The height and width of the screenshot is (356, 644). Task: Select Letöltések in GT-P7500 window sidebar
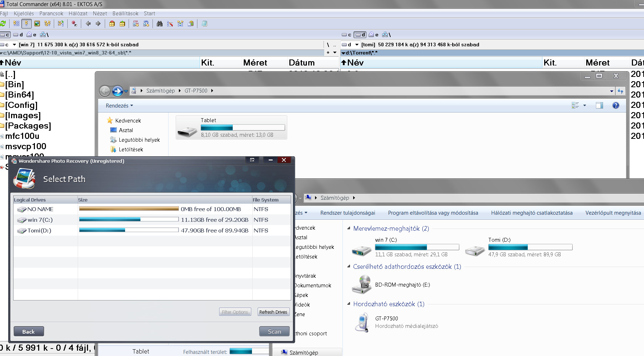click(131, 150)
